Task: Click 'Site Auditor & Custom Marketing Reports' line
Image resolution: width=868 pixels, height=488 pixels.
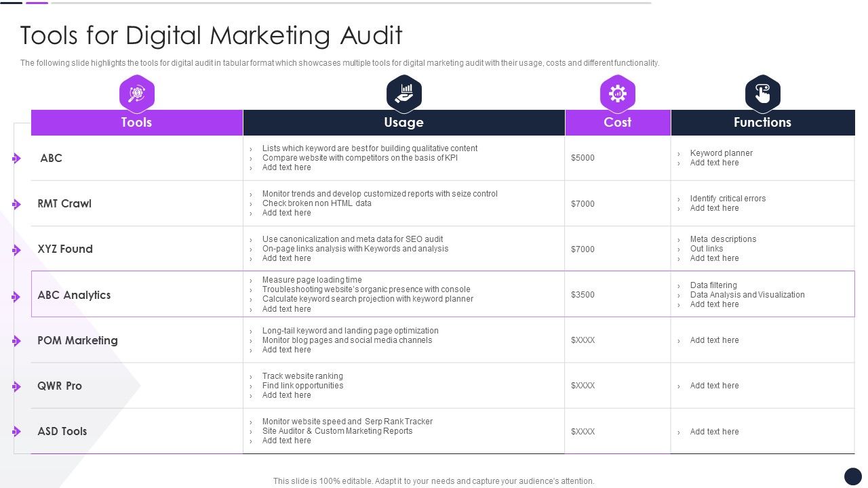Action: coord(337,431)
